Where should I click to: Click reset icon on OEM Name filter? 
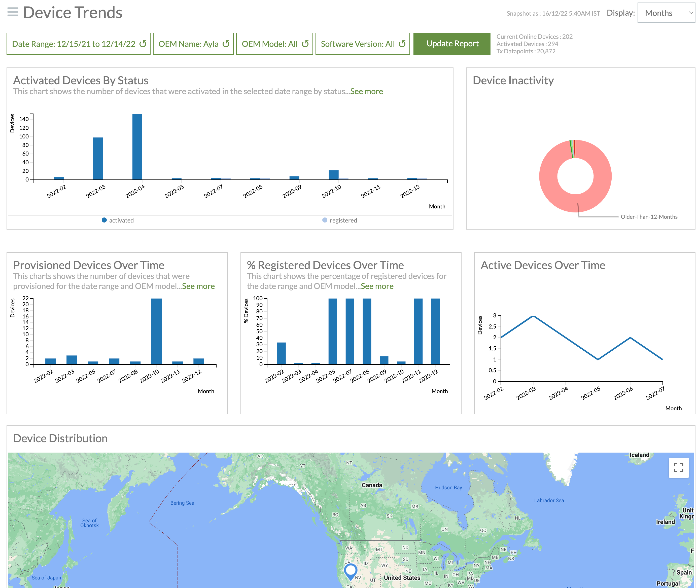[x=226, y=44]
